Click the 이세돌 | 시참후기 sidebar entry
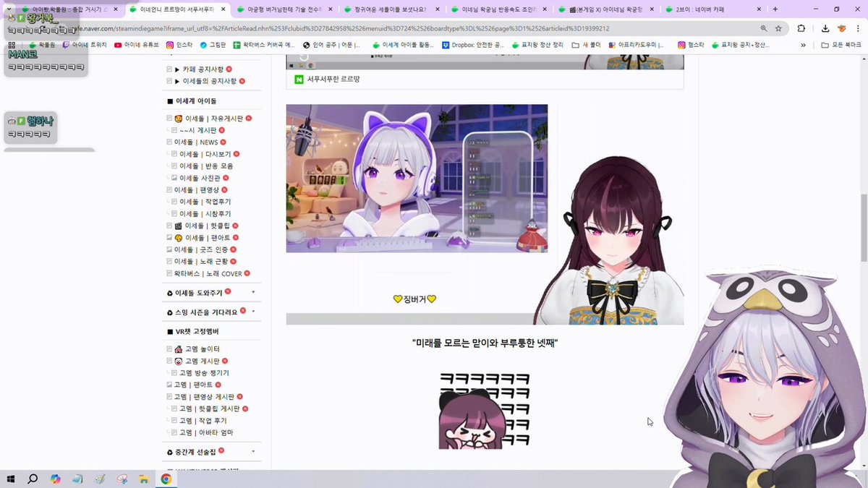This screenshot has height=488, width=868. tap(205, 214)
